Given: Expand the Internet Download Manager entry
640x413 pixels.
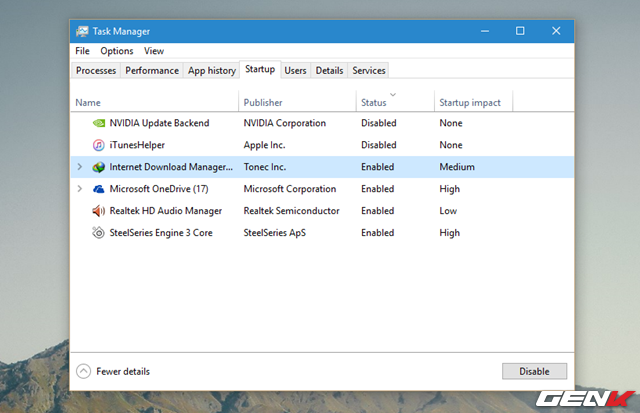Looking at the screenshot, I should 80,167.
